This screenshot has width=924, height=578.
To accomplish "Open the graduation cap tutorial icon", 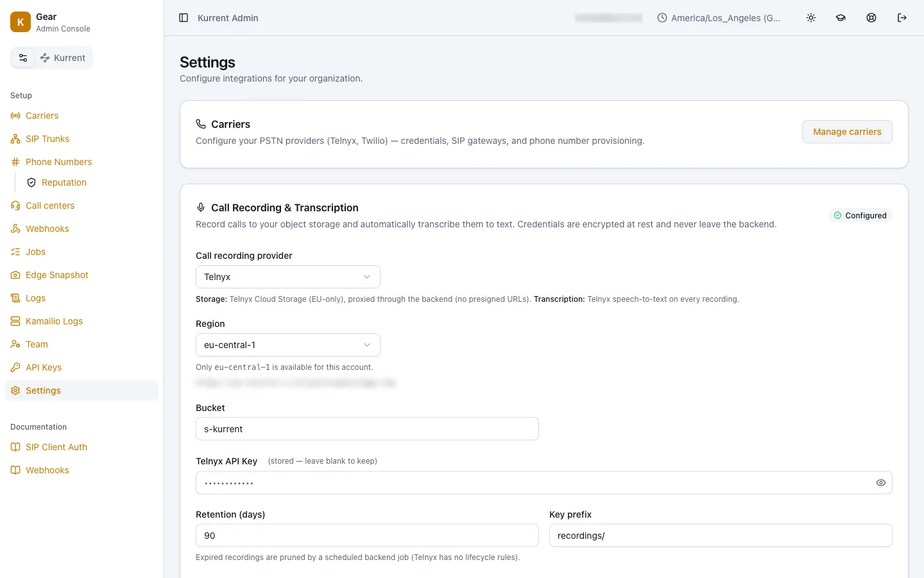I will [x=841, y=18].
